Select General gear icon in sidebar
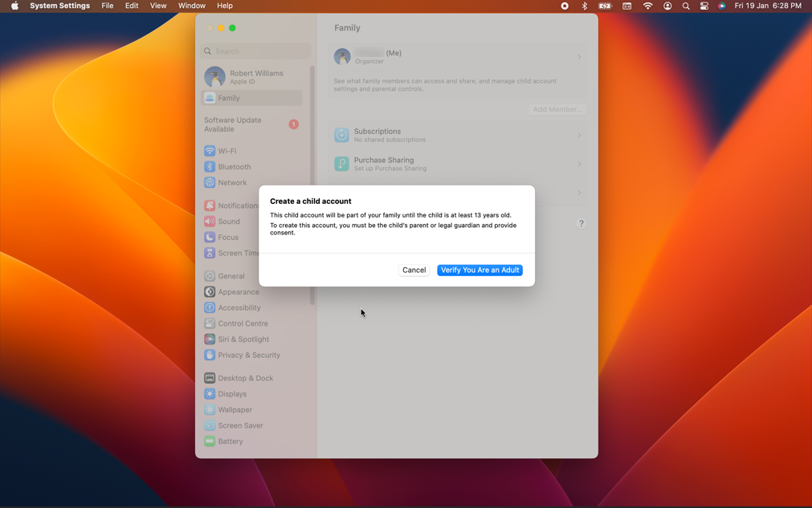Screen dimensions: 812x508 [210, 276]
